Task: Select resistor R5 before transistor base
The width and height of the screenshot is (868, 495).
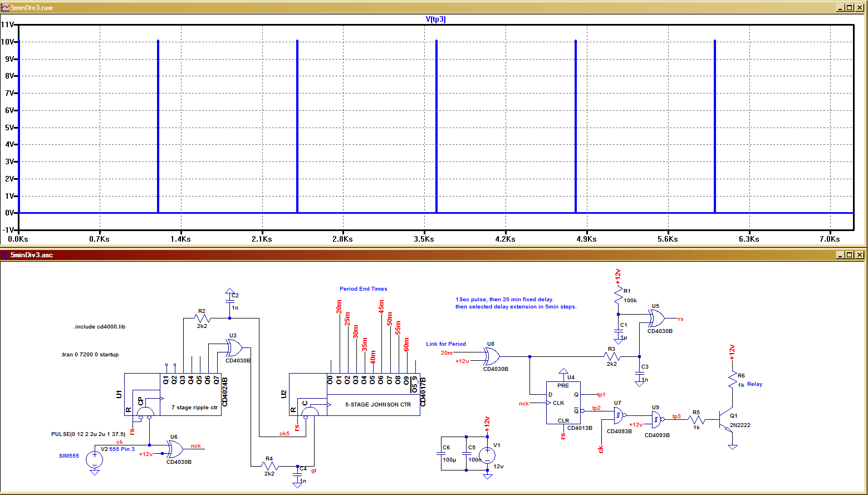Action: tap(697, 419)
